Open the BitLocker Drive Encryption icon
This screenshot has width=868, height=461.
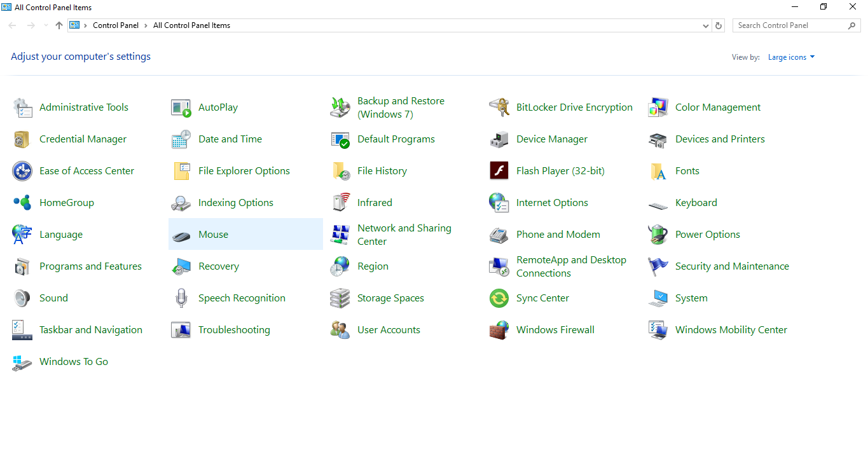pos(499,107)
